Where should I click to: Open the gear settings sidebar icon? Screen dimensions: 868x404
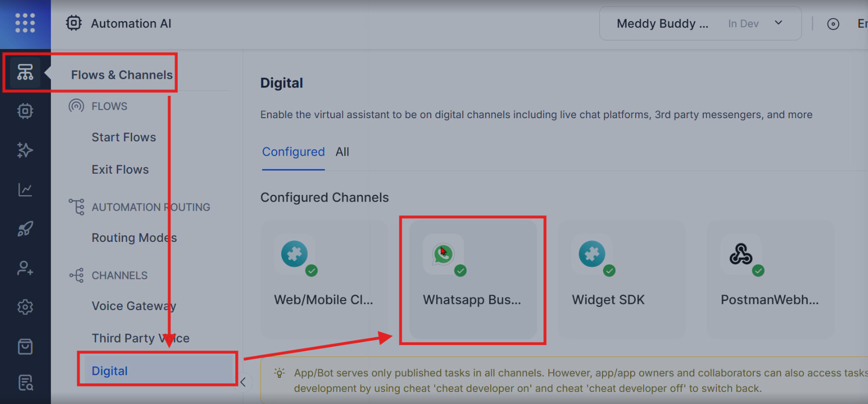[25, 307]
